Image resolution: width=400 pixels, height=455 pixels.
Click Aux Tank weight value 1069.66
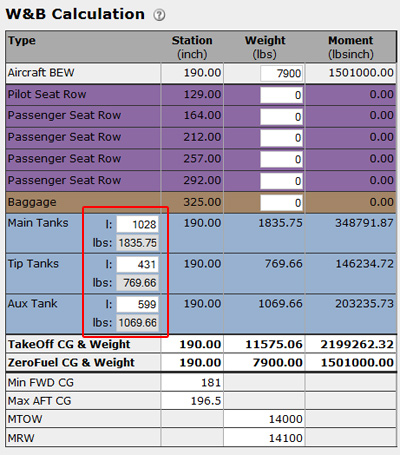coord(280,304)
